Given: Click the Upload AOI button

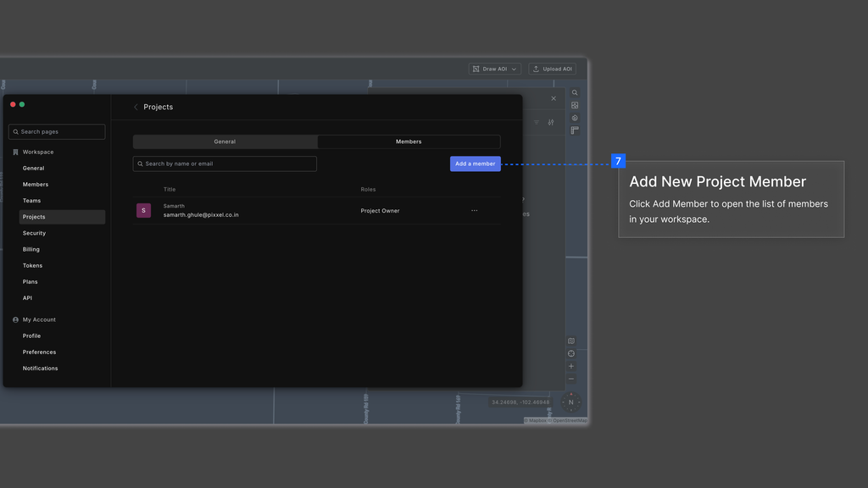Looking at the screenshot, I should pos(552,69).
